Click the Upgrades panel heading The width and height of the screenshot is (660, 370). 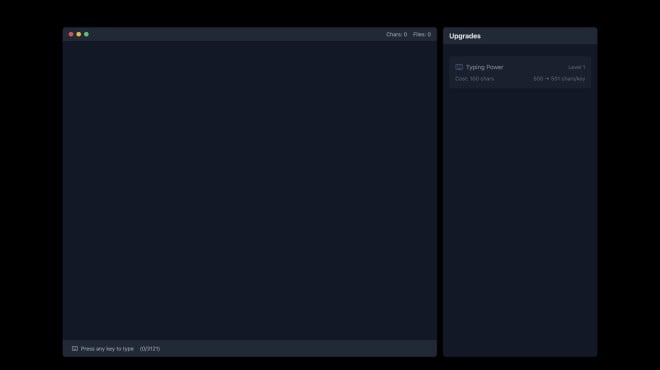click(x=465, y=36)
